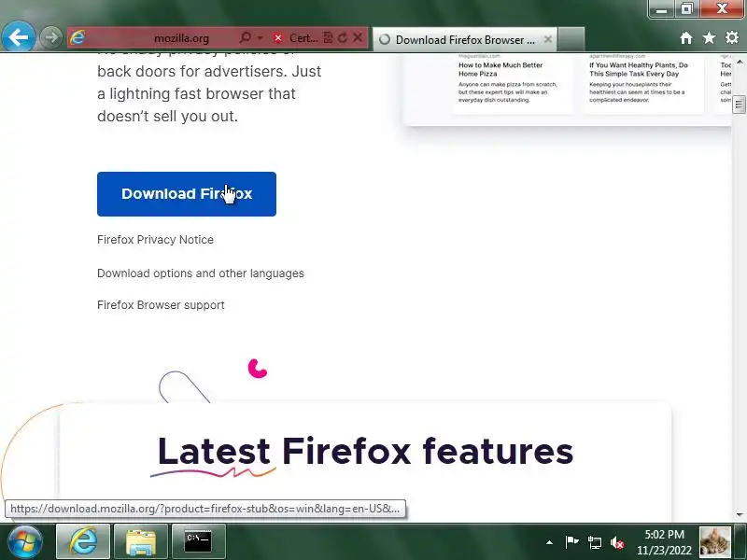Click the Download Firefox button
Screen dimensions: 747x560
point(187,194)
